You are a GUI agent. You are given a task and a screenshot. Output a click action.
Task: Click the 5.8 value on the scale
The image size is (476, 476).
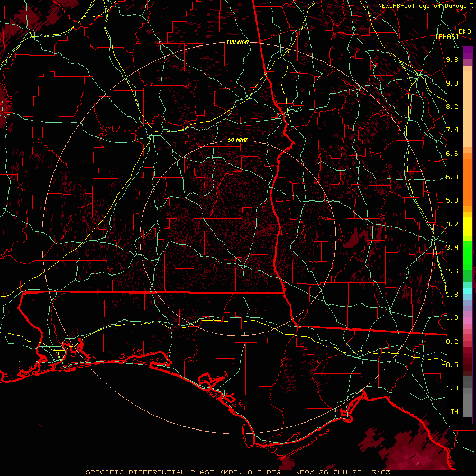tap(452, 177)
